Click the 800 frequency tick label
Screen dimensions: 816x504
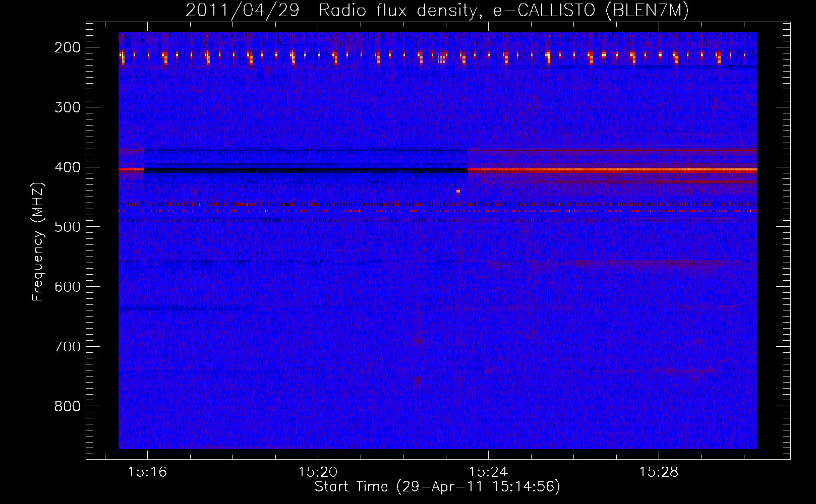(x=67, y=406)
